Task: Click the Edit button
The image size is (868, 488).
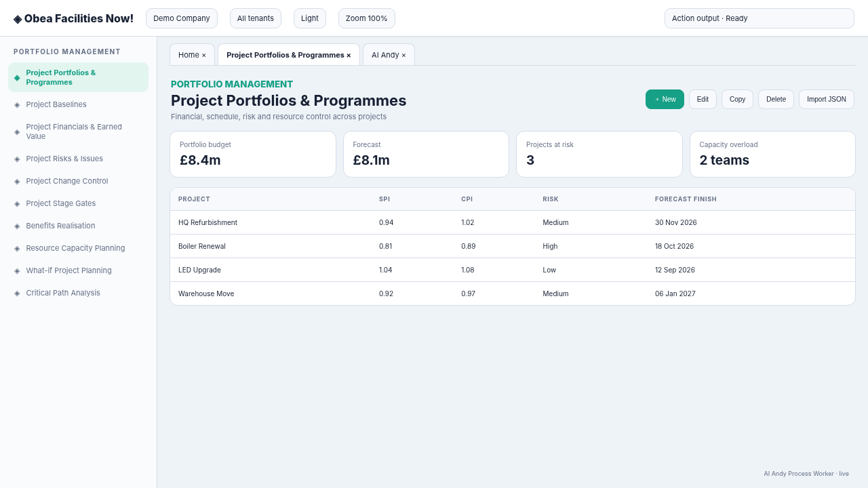Action: (x=703, y=99)
